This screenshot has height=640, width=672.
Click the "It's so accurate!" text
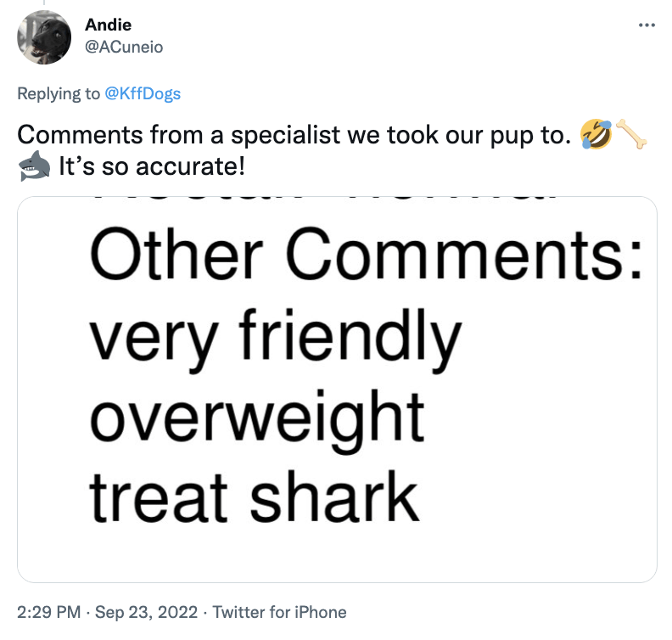pos(151,166)
